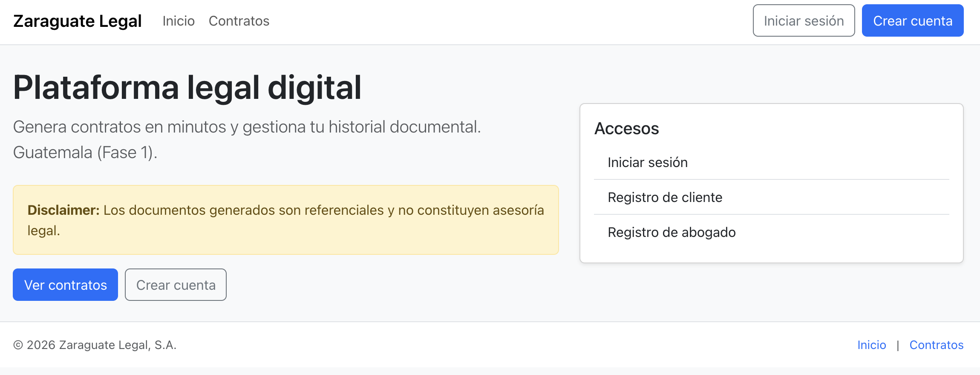Click the Contratos link in the footer

(x=936, y=345)
